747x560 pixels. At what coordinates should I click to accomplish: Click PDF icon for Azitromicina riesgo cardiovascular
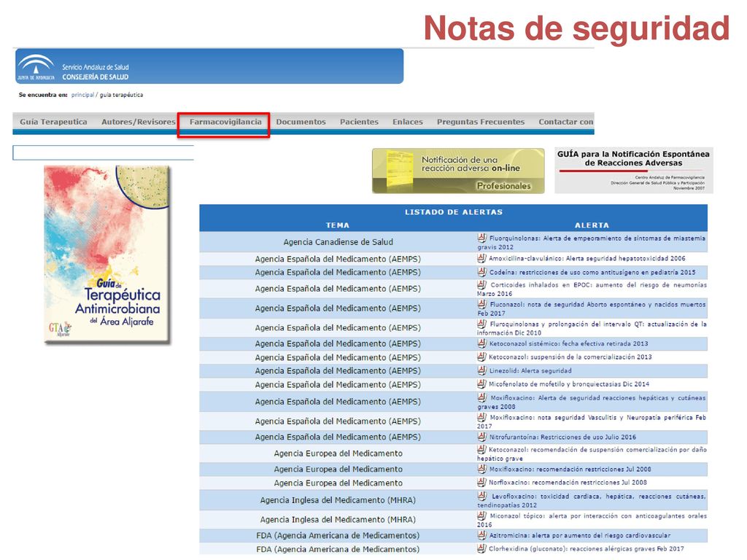(x=481, y=535)
